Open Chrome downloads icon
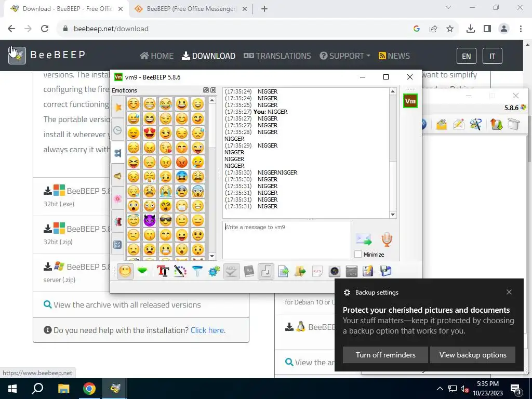Screen dimensions: 532x399 471,29
